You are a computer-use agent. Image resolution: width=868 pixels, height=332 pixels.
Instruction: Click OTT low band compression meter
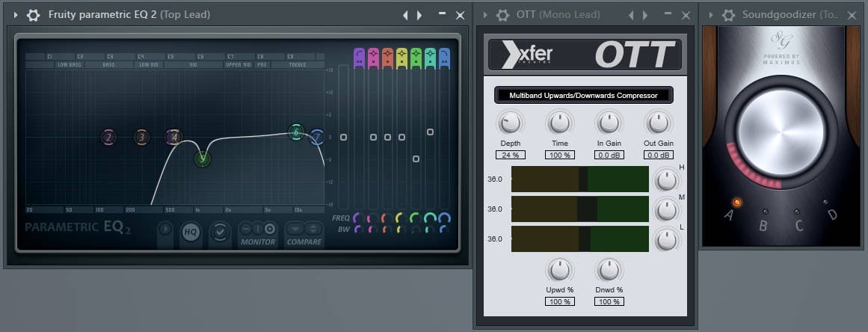pos(579,239)
